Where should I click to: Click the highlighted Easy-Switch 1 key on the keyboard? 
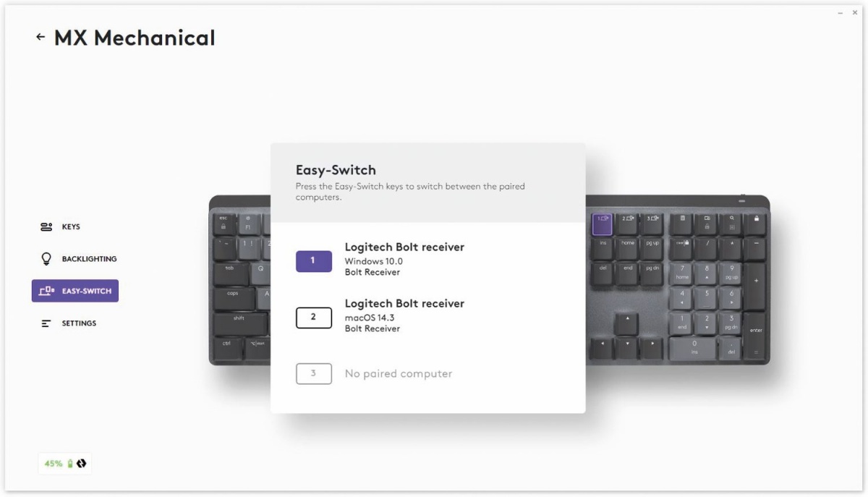coord(603,224)
